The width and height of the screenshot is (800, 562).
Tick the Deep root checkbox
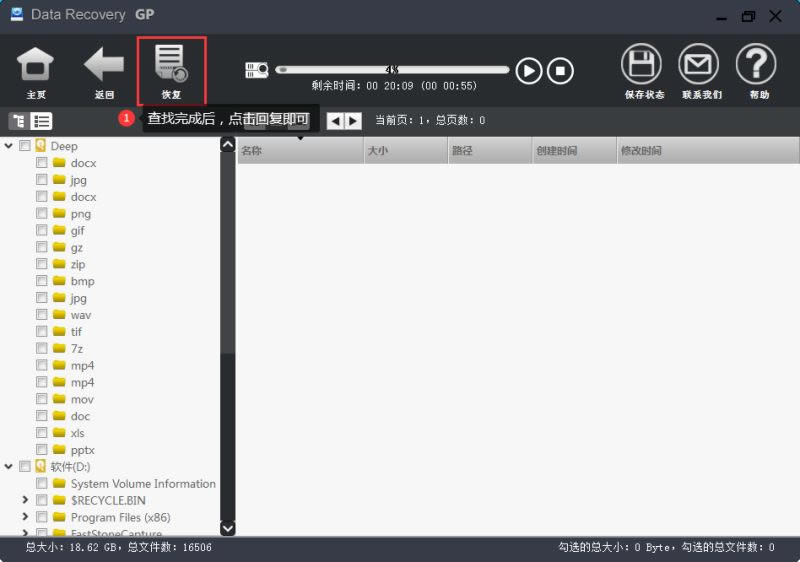click(x=24, y=146)
